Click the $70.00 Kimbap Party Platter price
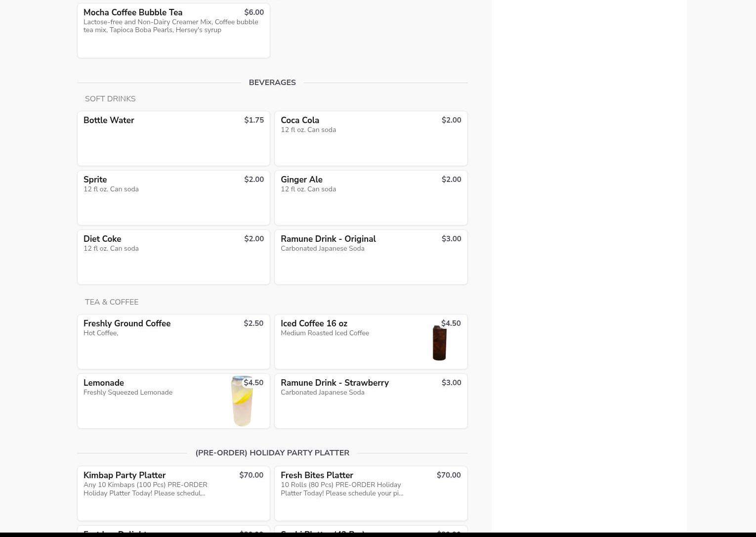Viewport: 756px width, 537px height. [x=252, y=475]
